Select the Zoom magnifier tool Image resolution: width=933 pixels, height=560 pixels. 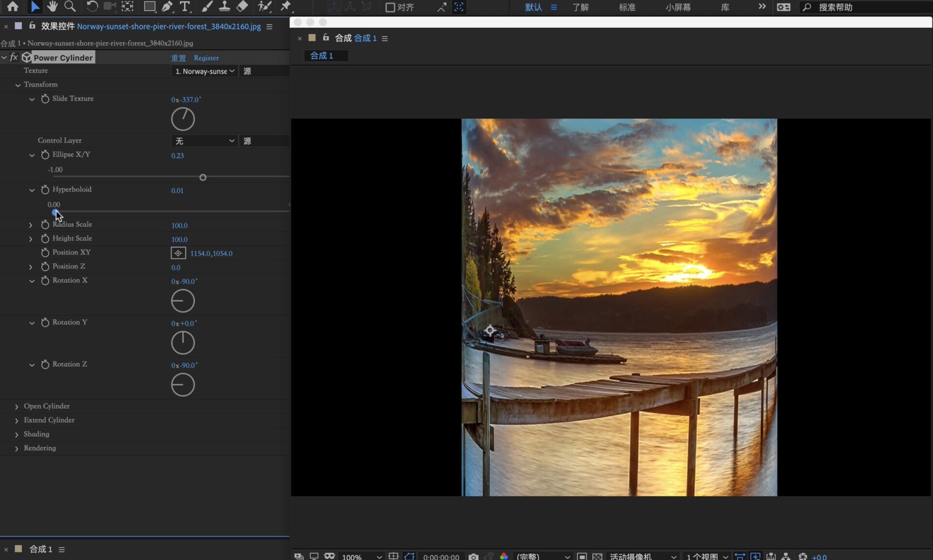pyautogui.click(x=70, y=6)
